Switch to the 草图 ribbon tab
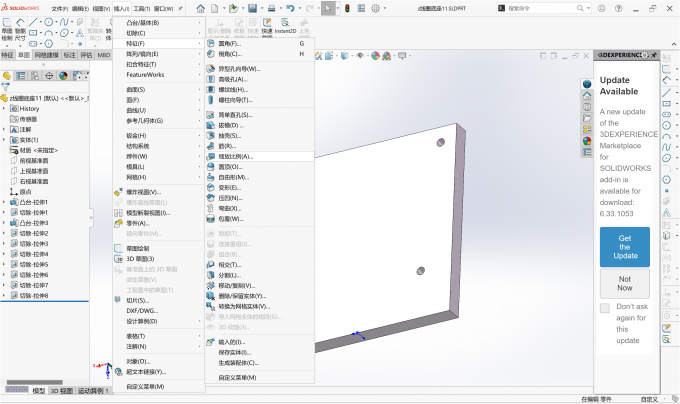680x404 pixels. [24, 55]
